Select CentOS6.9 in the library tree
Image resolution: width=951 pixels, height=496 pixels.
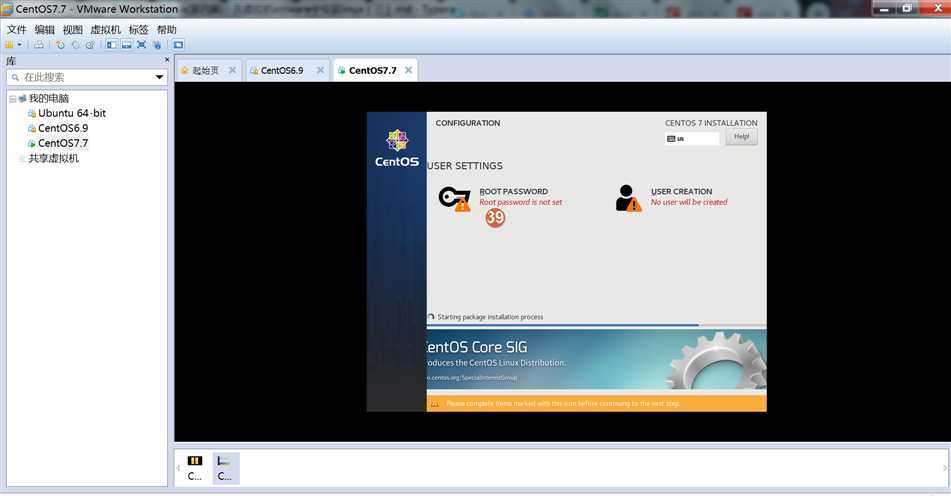coord(63,128)
